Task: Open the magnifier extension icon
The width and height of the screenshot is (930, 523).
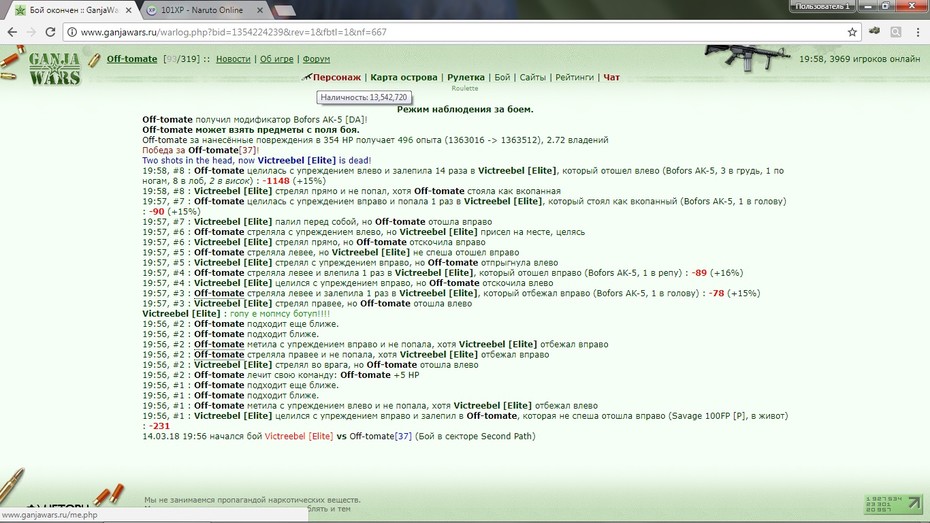Action: coord(896,32)
